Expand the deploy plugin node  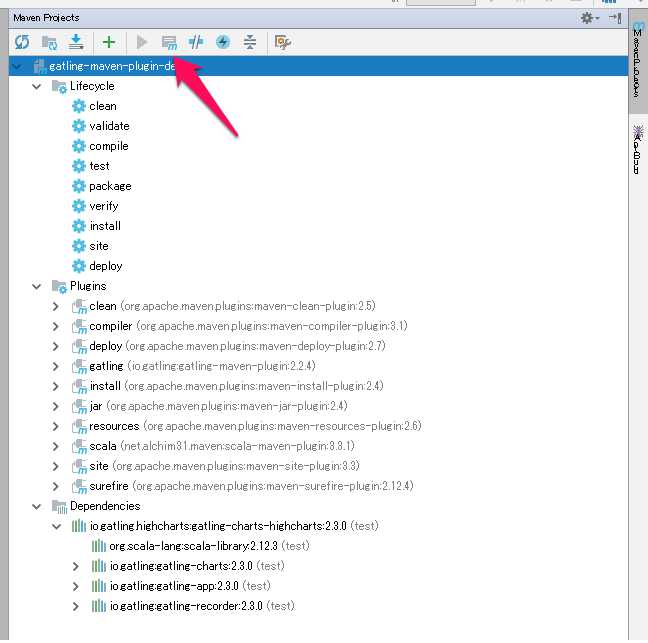pyautogui.click(x=56, y=346)
